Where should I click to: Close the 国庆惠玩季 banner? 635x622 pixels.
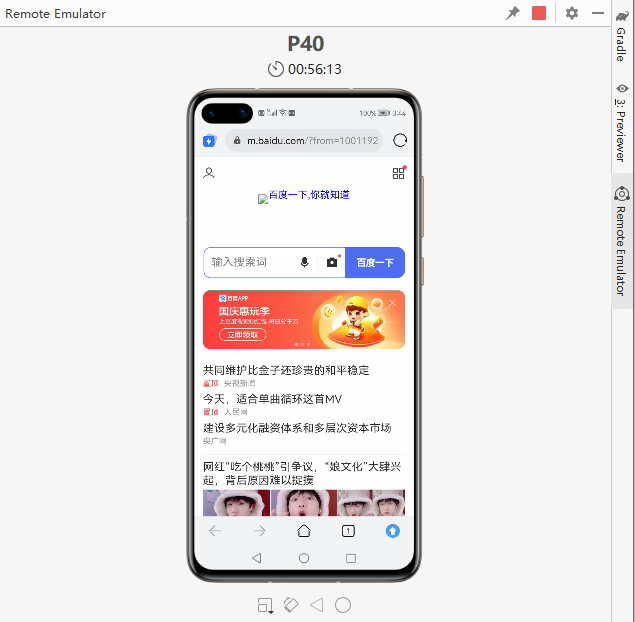(x=392, y=302)
